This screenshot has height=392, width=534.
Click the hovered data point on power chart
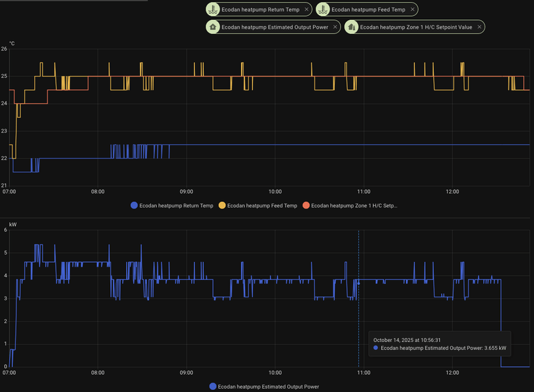pos(358,283)
